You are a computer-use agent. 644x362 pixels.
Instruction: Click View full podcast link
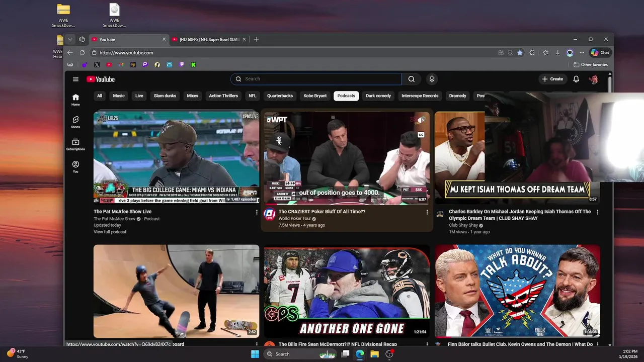pyautogui.click(x=110, y=232)
